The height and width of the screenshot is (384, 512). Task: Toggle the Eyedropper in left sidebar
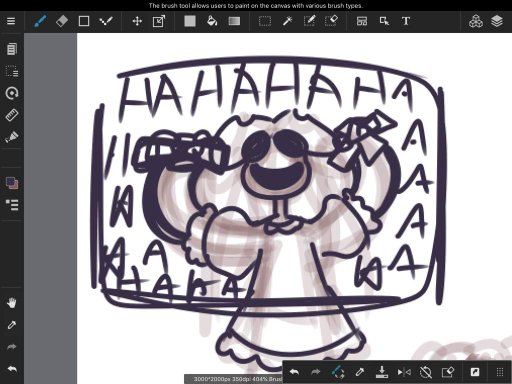12,325
